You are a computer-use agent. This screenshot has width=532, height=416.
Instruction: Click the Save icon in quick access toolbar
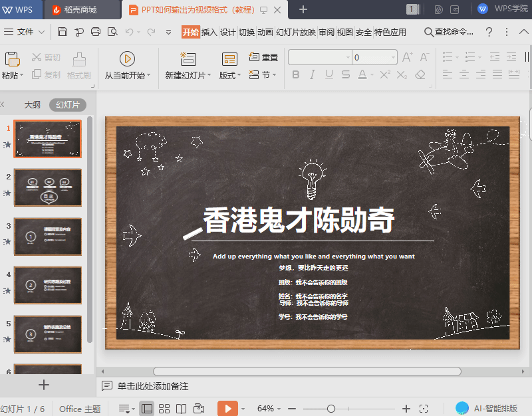tap(63, 32)
